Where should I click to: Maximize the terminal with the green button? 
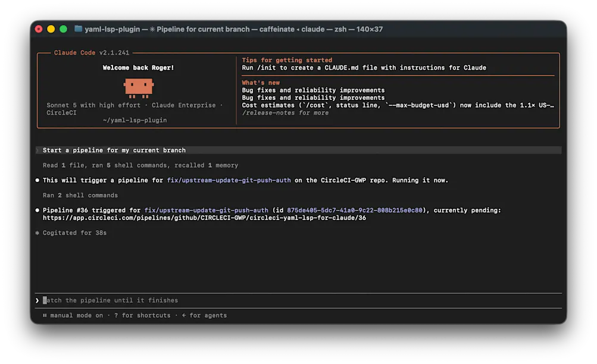pos(64,29)
